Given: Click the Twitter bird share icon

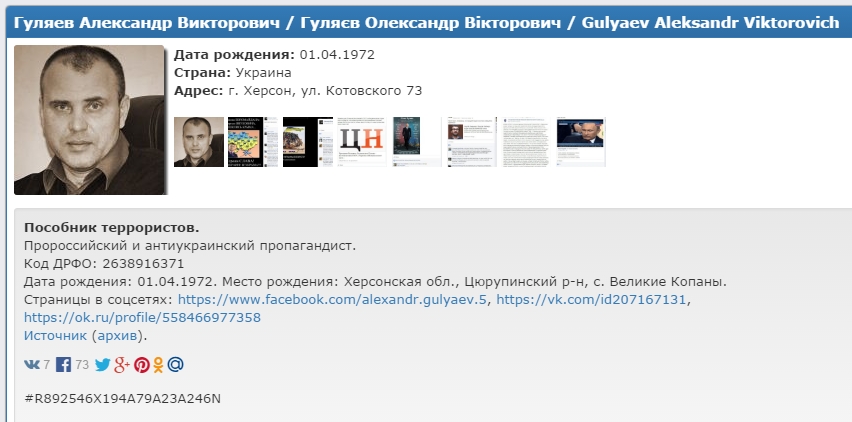Looking at the screenshot, I should coord(102,365).
